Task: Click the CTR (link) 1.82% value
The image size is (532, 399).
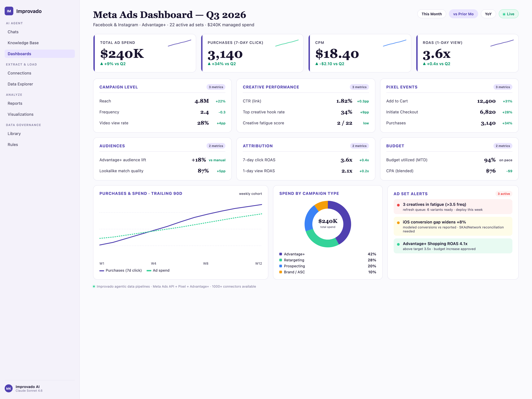Action: click(x=344, y=101)
